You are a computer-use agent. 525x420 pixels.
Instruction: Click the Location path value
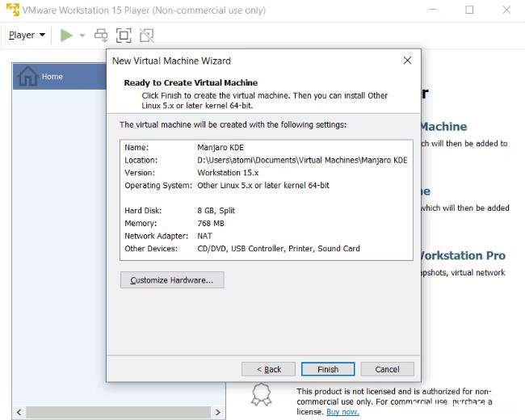(302, 160)
